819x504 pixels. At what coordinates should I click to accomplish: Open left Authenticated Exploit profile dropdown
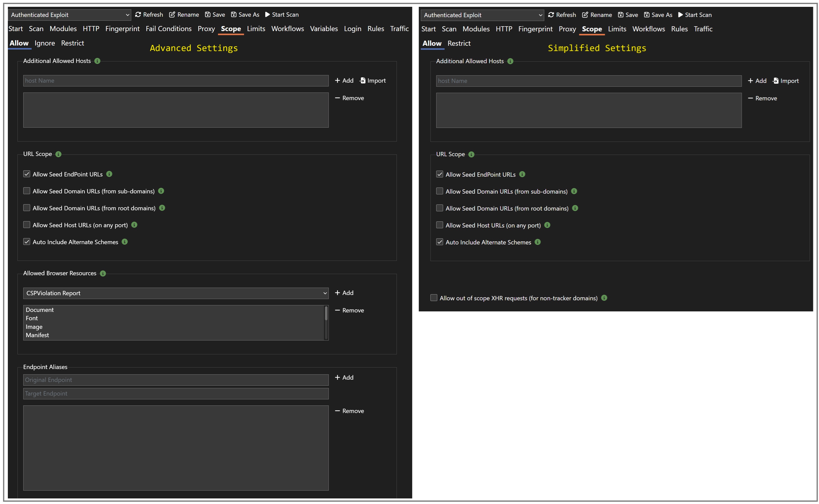tap(69, 15)
